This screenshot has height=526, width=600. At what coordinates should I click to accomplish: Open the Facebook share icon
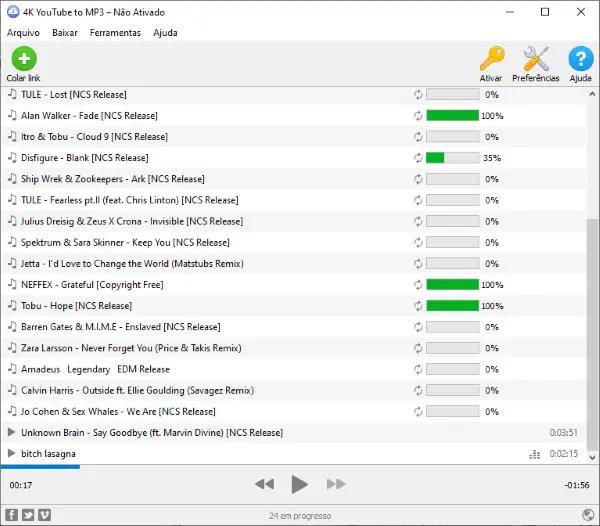[11, 515]
